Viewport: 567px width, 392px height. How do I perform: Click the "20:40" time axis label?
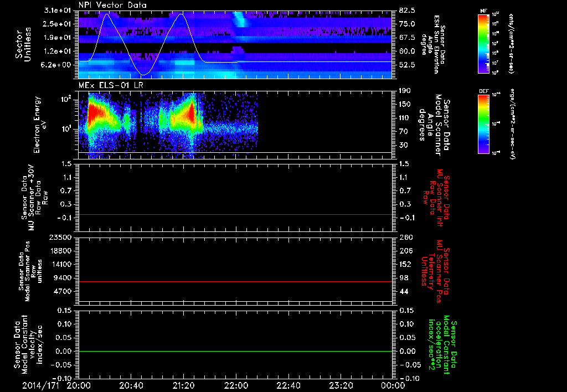(x=131, y=385)
